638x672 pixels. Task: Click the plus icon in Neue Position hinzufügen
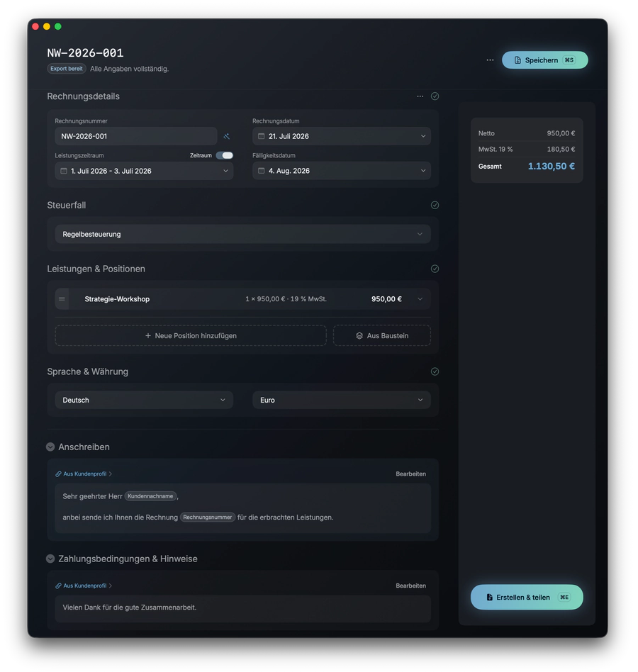[x=148, y=335]
